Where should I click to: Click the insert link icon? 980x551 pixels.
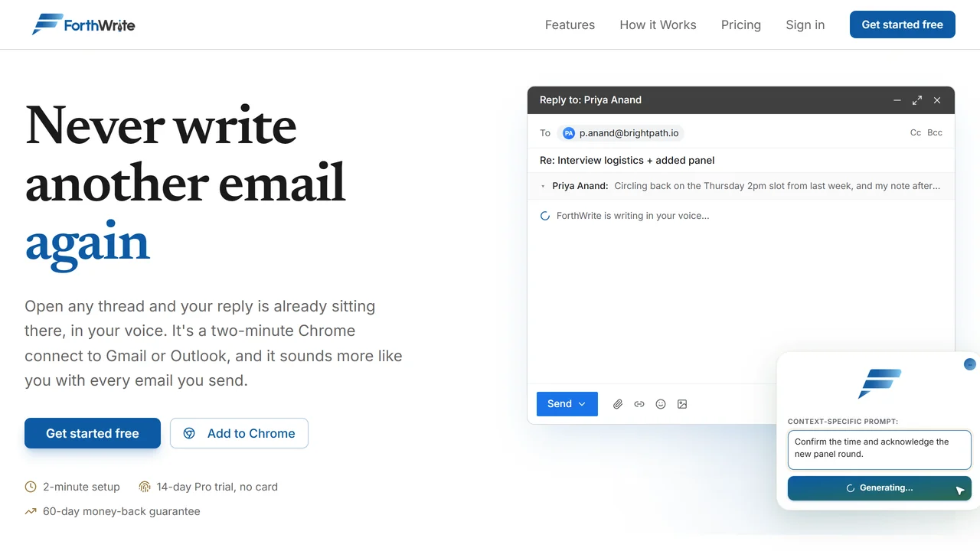[x=639, y=404]
